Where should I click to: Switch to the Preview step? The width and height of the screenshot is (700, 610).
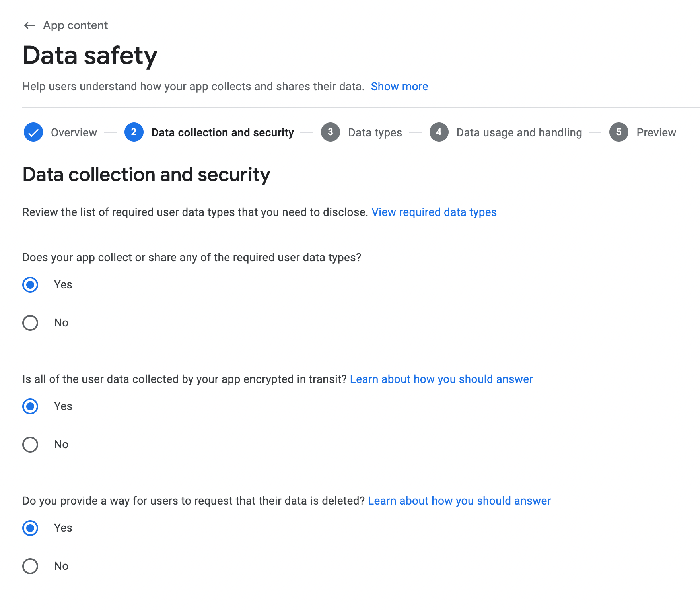tap(656, 132)
